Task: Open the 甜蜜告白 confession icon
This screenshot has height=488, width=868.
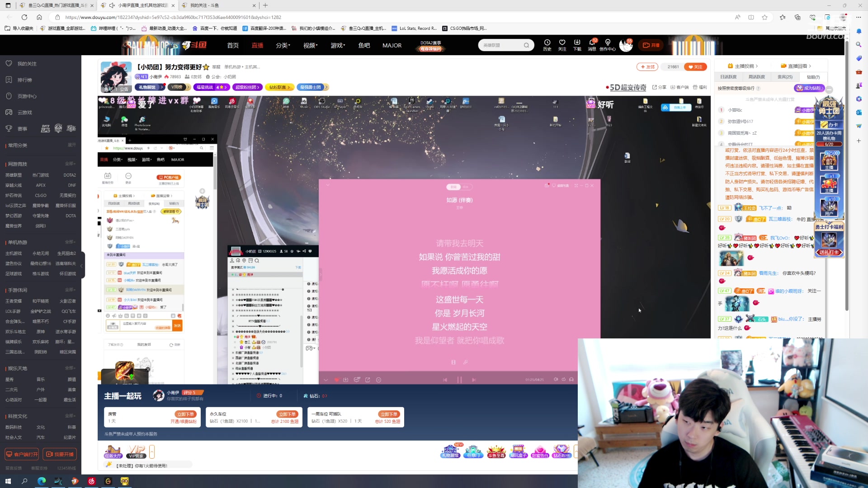Action: tap(540, 451)
